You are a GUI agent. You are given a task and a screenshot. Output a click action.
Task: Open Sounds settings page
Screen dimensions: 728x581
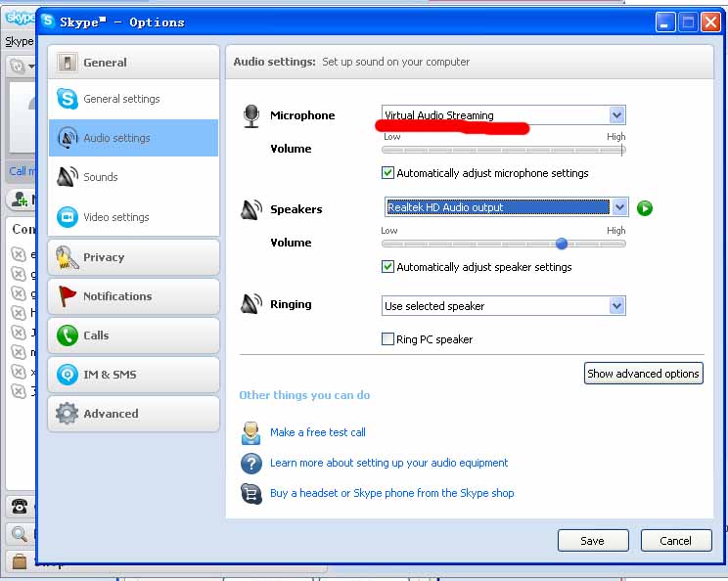[133, 177]
